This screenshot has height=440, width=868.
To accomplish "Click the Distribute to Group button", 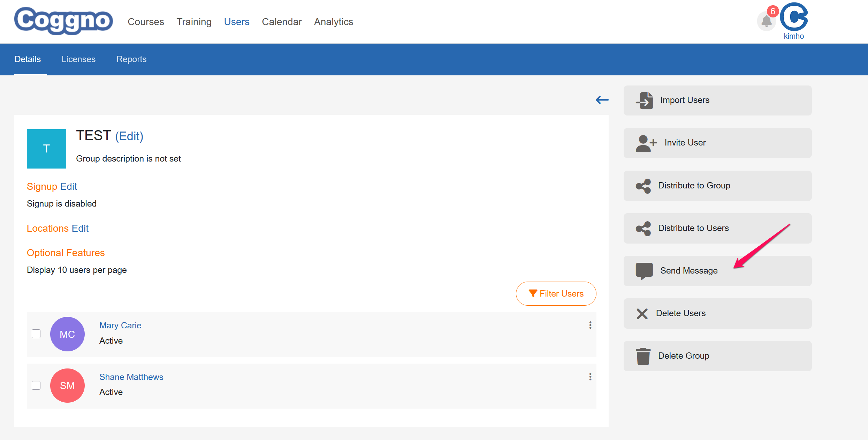I will tap(717, 186).
